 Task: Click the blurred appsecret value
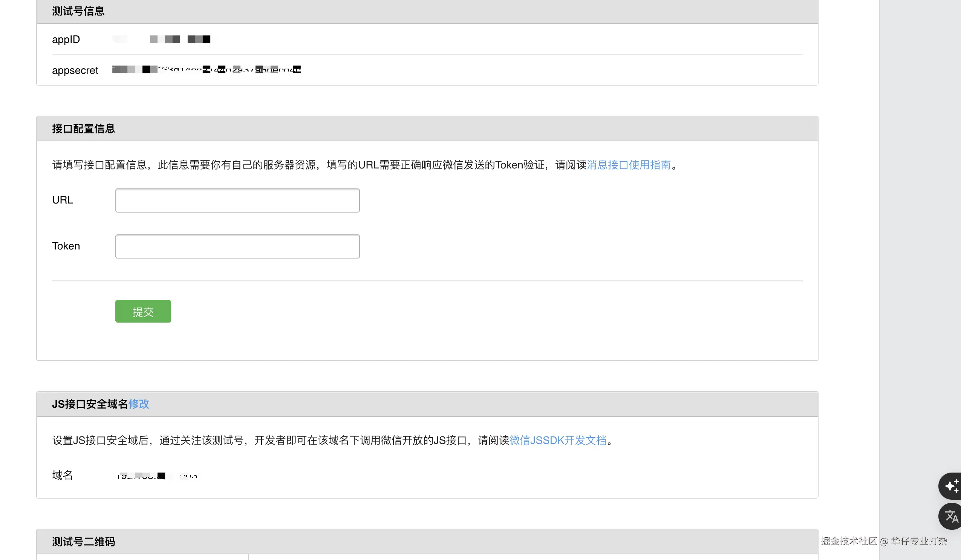click(206, 69)
